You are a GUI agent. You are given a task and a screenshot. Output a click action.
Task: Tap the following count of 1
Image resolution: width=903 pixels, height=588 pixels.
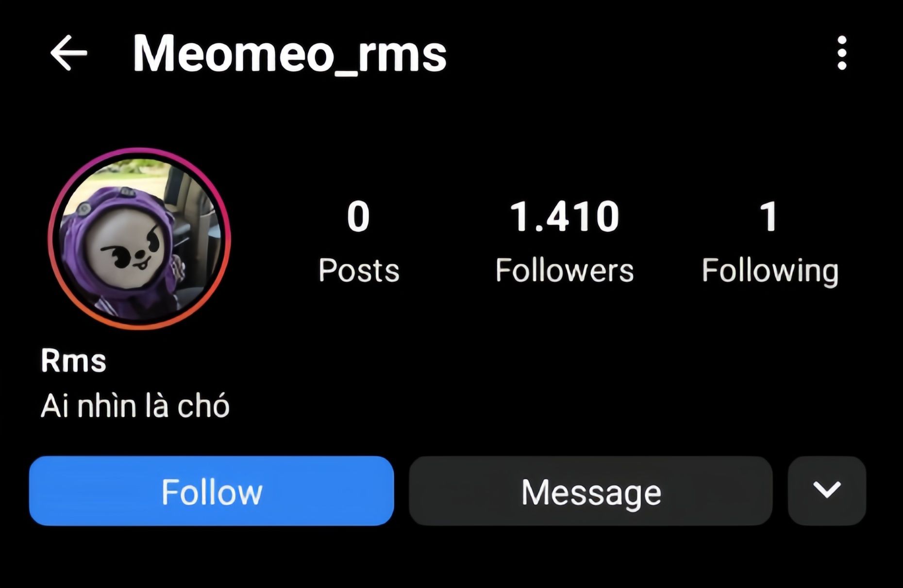(x=769, y=216)
